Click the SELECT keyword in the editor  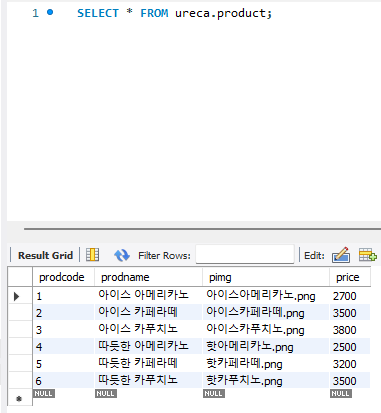(x=98, y=13)
